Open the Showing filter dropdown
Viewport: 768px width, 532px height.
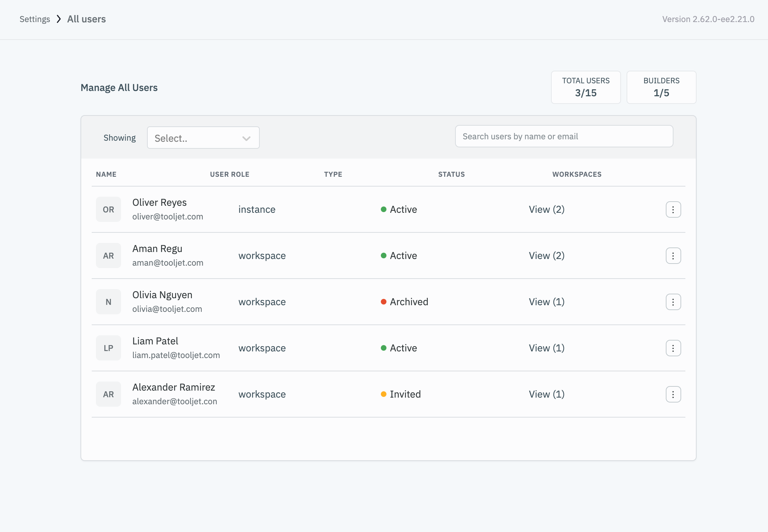[x=203, y=138]
